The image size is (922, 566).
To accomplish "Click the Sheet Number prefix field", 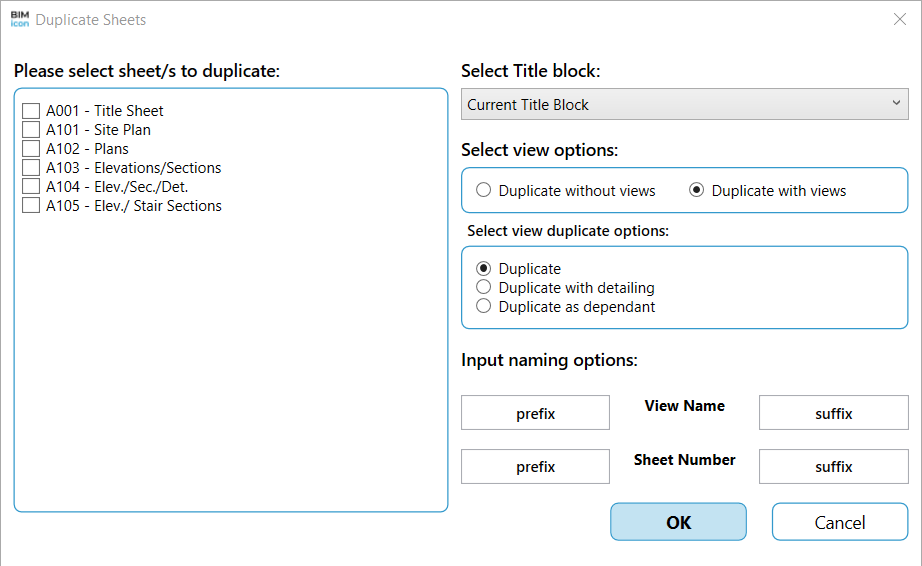I will [x=535, y=467].
